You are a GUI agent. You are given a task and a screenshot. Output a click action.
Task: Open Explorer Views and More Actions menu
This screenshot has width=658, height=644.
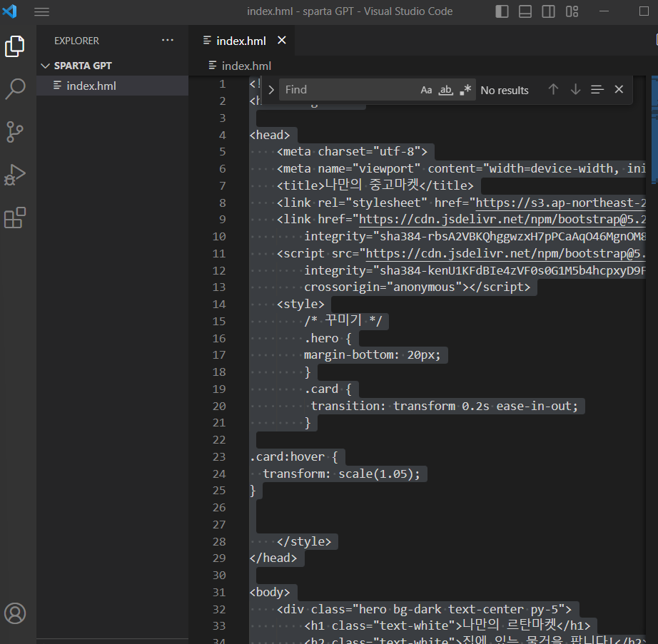168,40
